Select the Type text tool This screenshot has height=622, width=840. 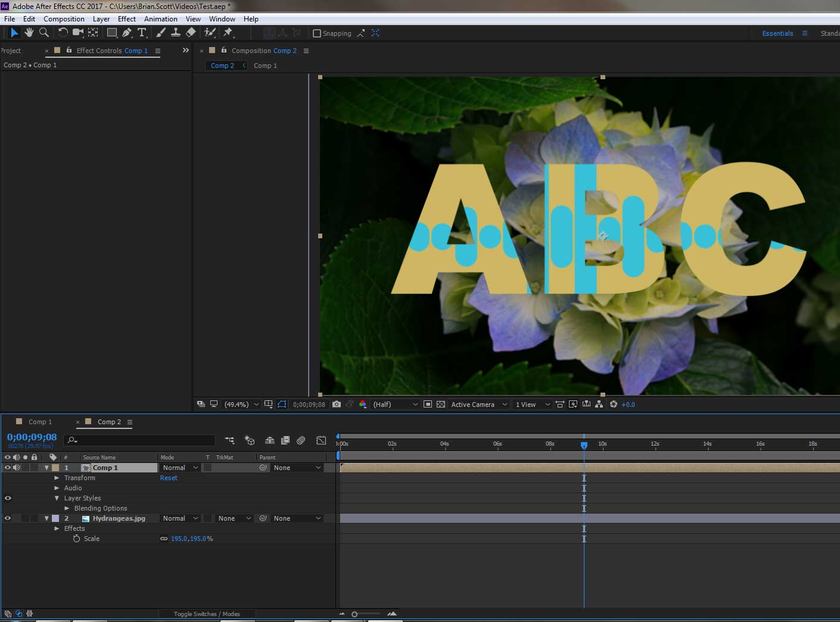142,33
